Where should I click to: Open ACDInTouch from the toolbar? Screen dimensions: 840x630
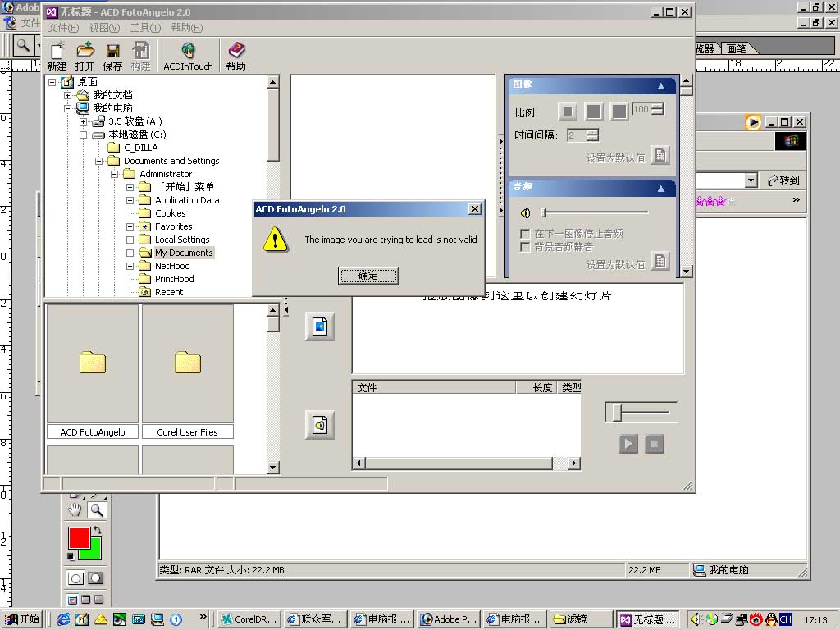pyautogui.click(x=188, y=56)
